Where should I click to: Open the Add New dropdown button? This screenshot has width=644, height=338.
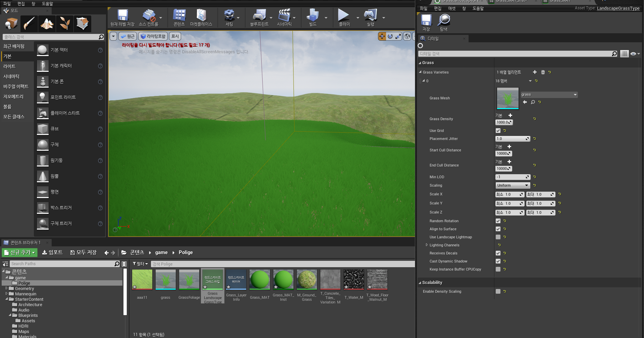click(x=19, y=252)
